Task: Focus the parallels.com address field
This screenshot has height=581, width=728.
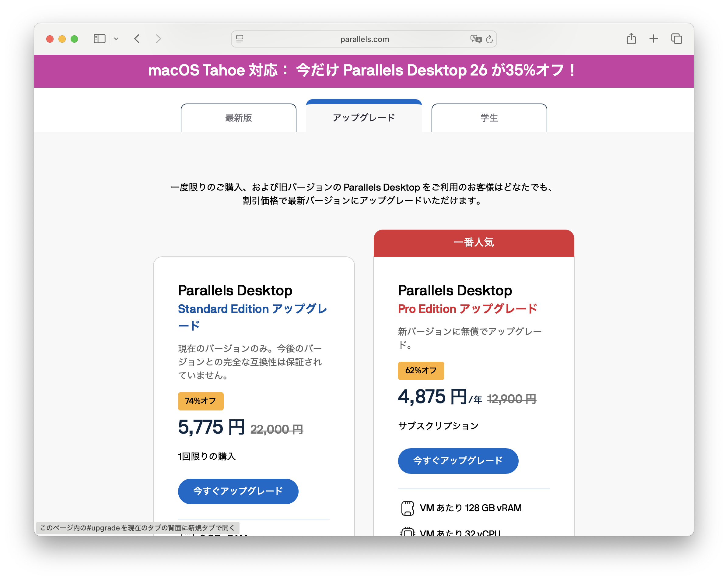Action: pyautogui.click(x=364, y=39)
